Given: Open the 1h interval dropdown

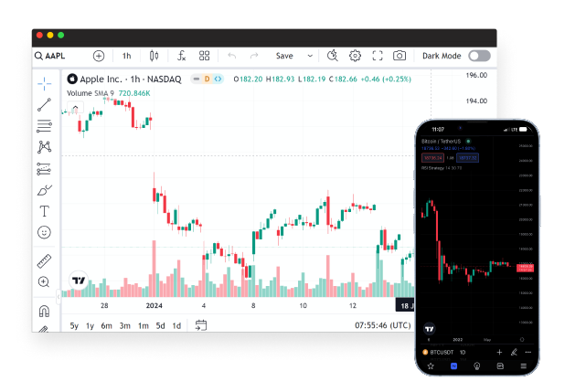Looking at the screenshot, I should [x=126, y=56].
